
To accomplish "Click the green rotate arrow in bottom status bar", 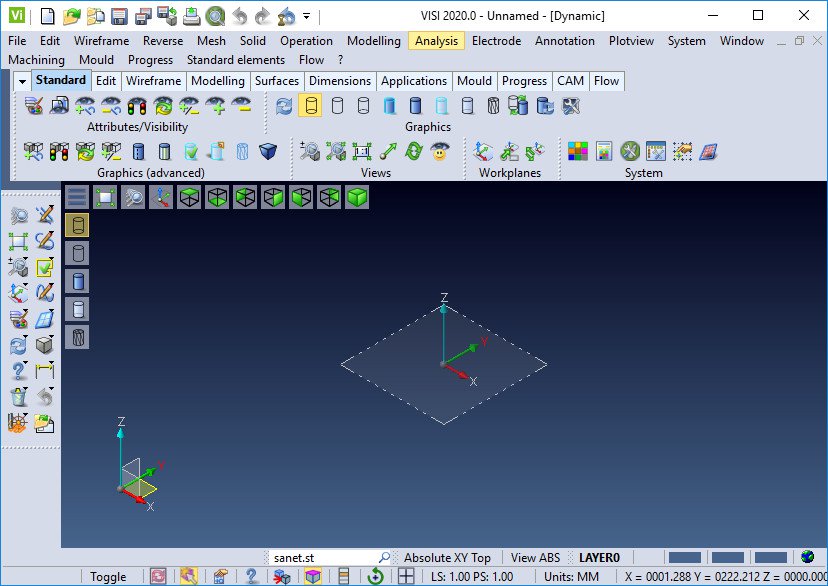I will pos(375,576).
